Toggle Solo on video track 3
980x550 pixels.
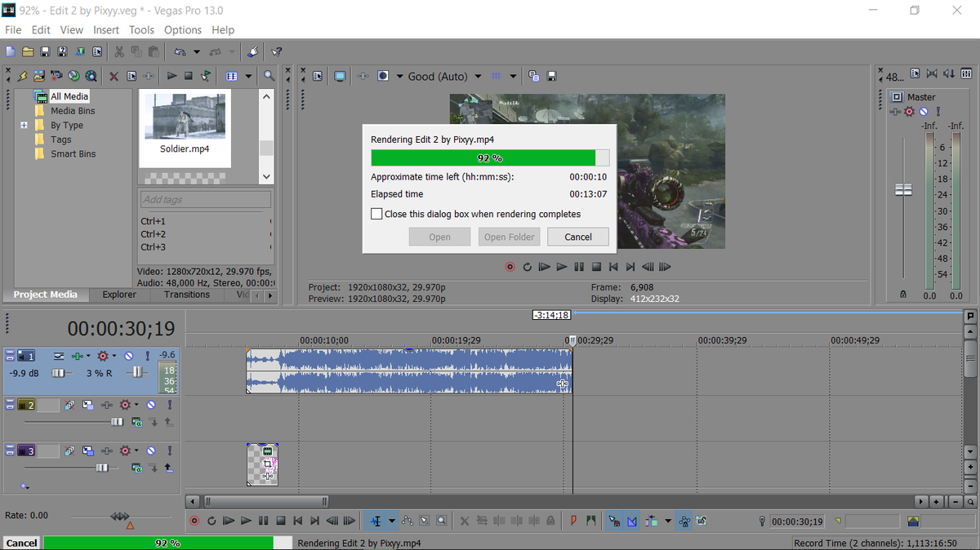tap(170, 450)
